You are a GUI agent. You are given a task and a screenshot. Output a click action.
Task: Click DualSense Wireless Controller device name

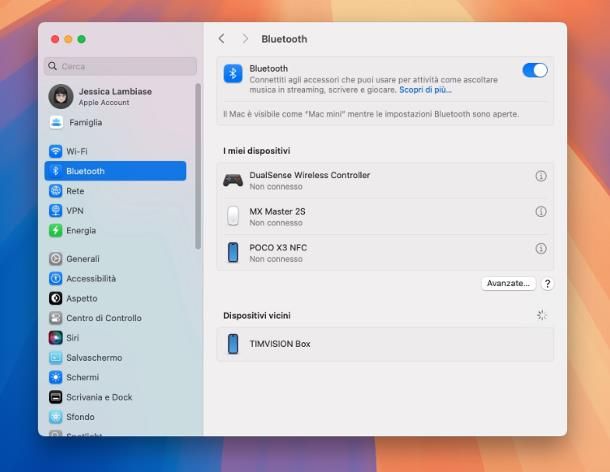[x=310, y=175]
